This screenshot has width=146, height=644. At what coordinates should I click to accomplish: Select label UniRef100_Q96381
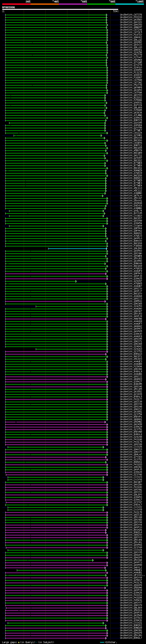click(x=131, y=631)
